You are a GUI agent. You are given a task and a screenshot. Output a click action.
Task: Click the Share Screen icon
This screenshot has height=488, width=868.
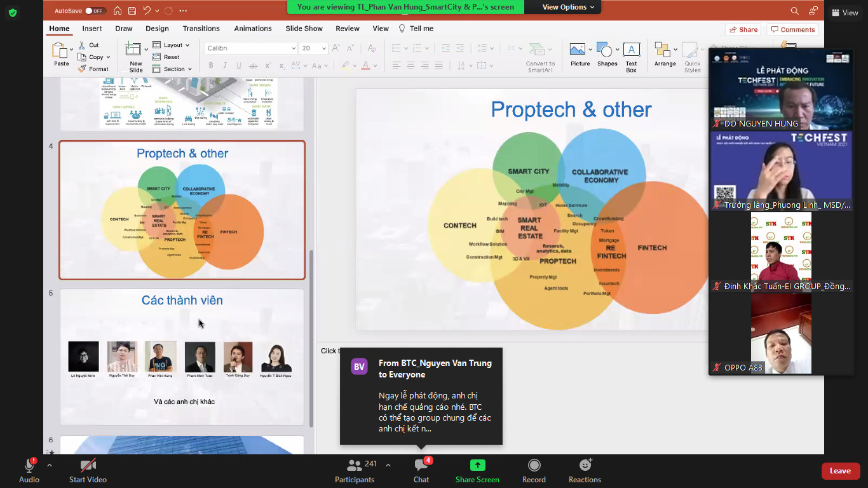477,466
